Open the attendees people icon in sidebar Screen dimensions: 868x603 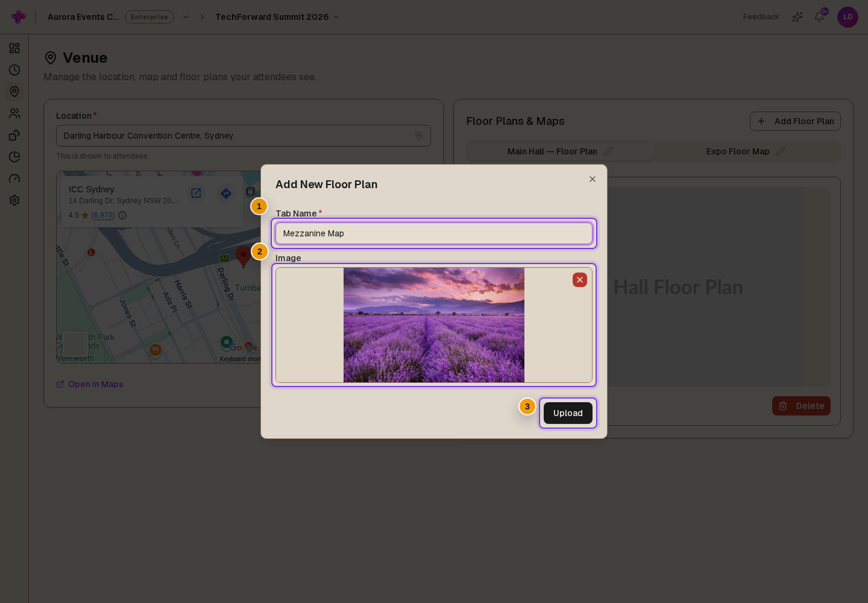(14, 113)
